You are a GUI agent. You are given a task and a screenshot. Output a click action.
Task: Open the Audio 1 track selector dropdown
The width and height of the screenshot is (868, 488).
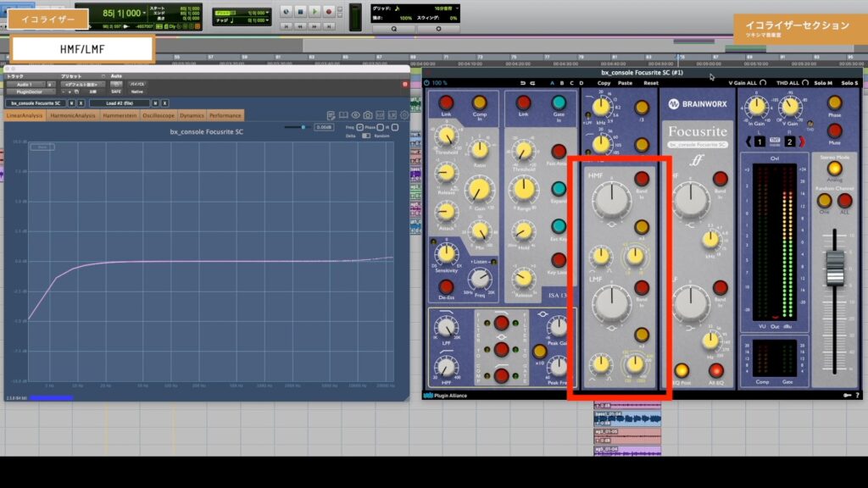[26, 85]
